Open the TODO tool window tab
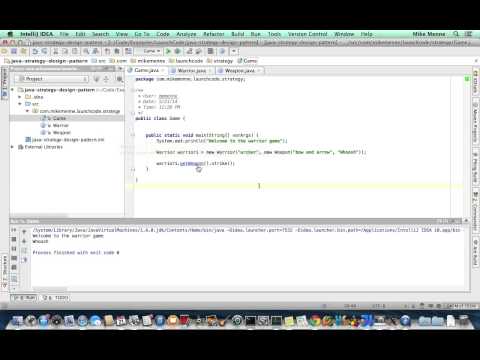 (x=55, y=297)
